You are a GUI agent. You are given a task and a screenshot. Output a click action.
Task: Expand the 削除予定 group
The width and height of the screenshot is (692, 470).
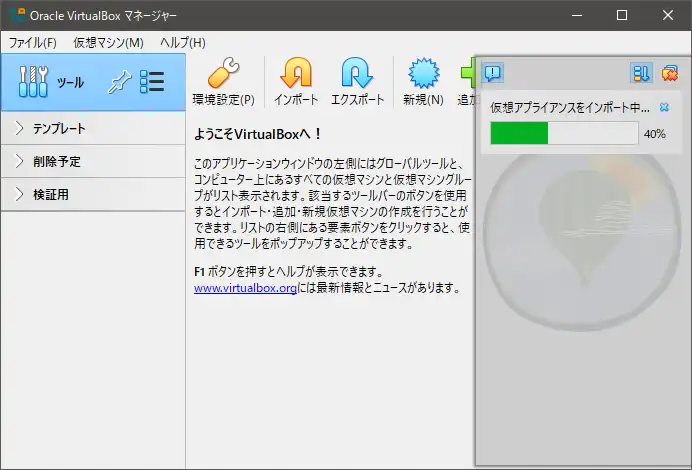(19, 161)
